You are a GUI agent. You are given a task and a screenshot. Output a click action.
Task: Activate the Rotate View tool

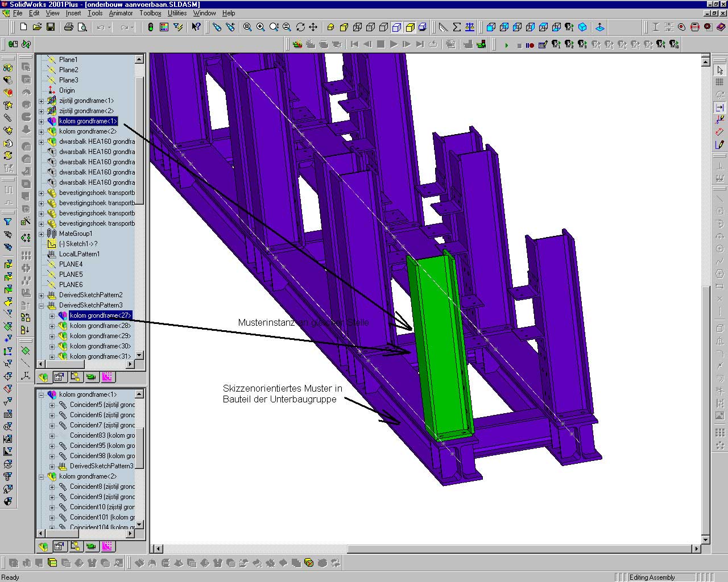tap(300, 27)
